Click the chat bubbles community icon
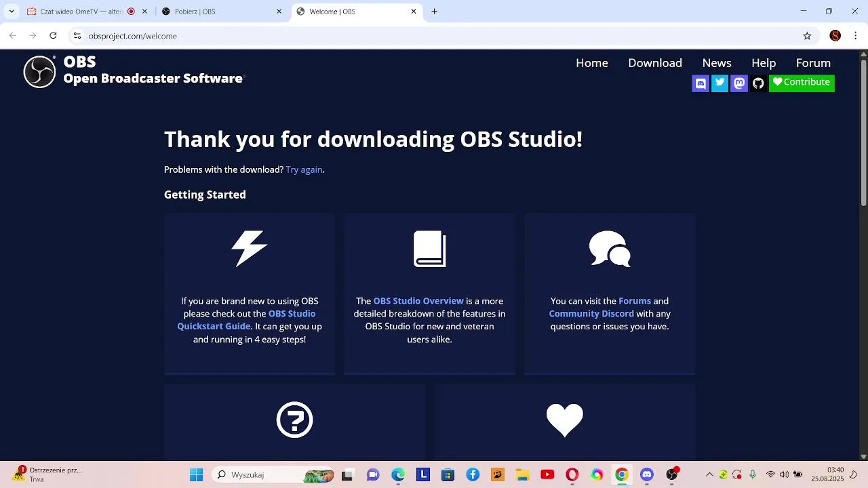Viewport: 868px width, 488px height. coord(610,249)
